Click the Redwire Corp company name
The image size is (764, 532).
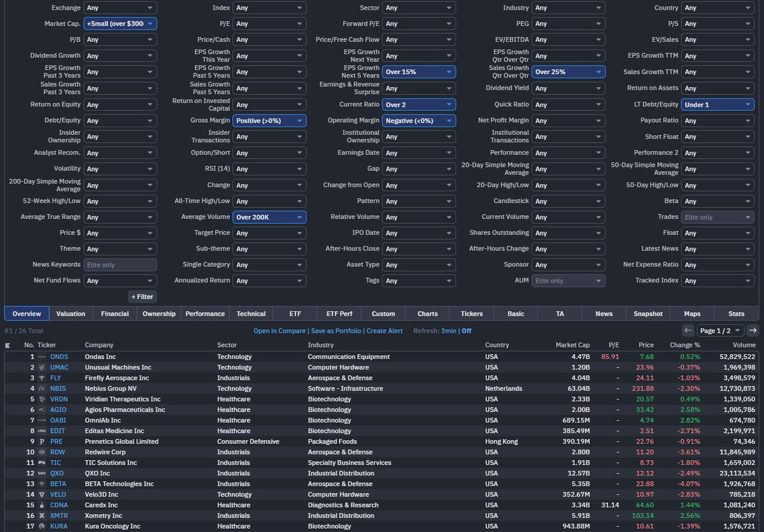[105, 452]
